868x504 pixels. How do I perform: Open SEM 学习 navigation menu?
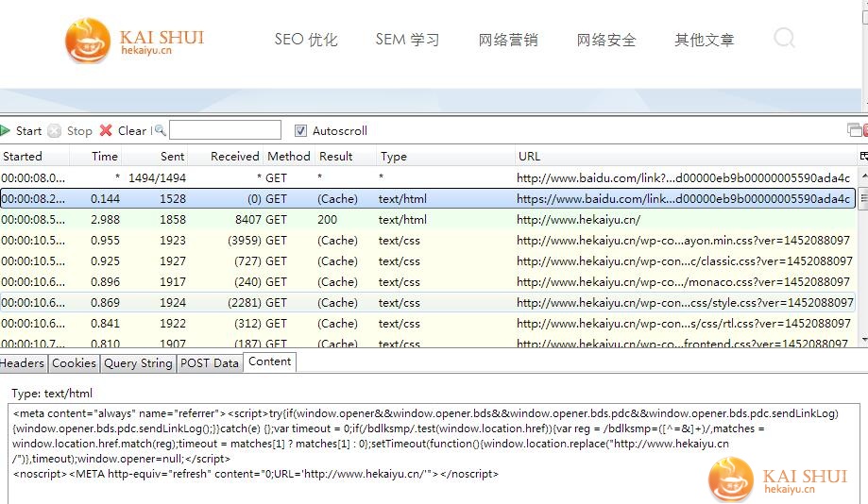click(407, 40)
